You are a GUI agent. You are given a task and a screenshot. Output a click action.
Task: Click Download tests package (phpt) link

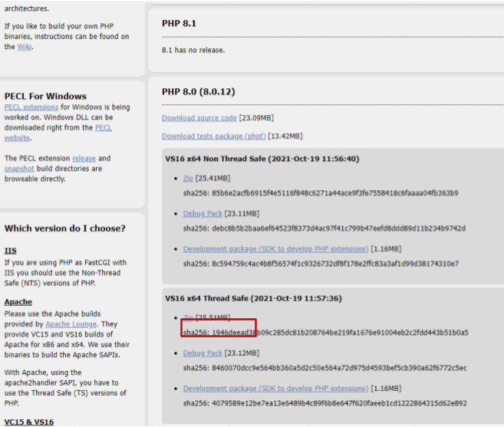(213, 136)
